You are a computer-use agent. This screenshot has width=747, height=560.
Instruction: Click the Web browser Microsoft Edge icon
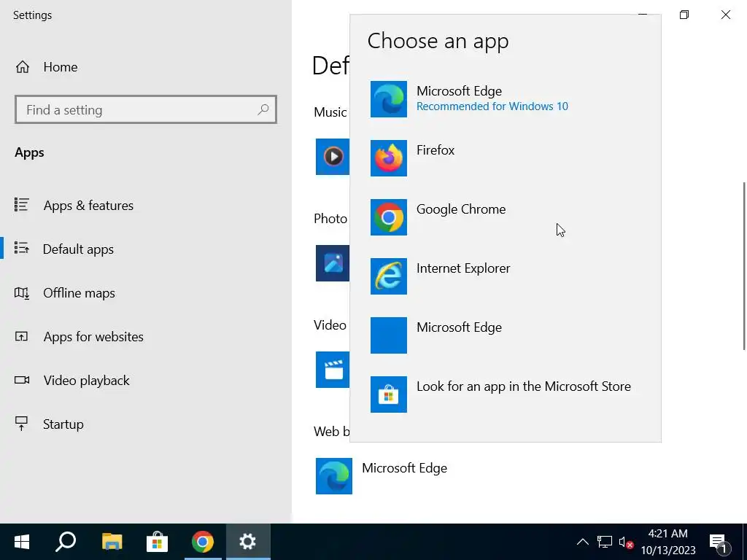tap(334, 476)
